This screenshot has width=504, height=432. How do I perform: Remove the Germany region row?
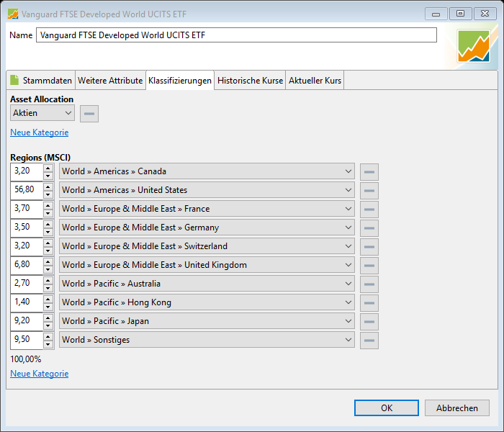tap(369, 228)
